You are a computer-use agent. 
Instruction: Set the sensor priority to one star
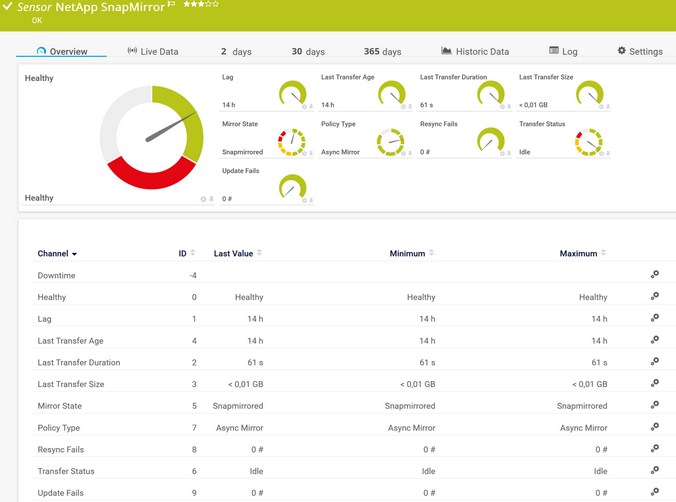(x=185, y=5)
